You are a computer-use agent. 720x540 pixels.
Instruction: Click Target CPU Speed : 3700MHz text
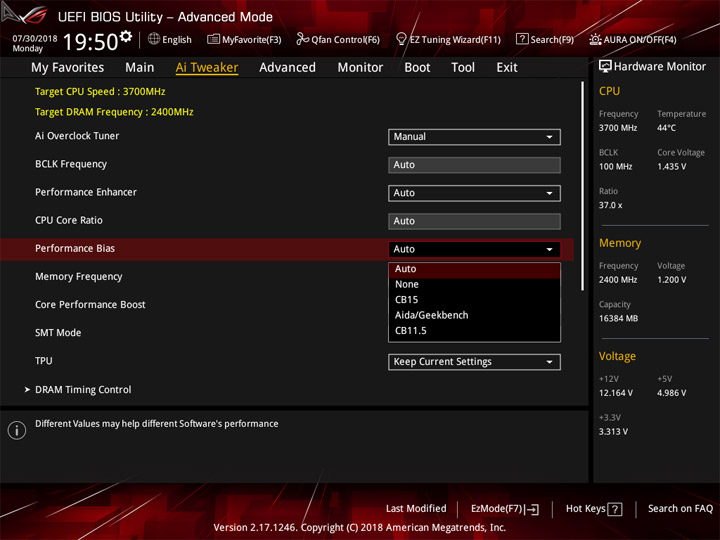point(100,91)
